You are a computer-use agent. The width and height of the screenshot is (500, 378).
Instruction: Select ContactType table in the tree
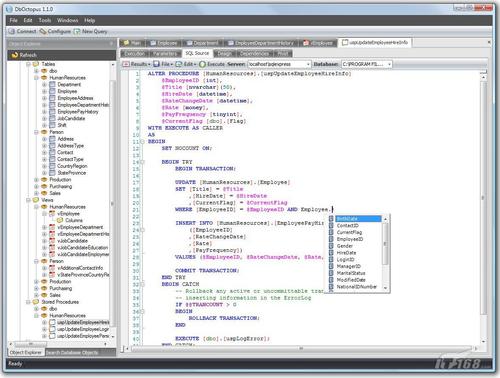(x=70, y=159)
